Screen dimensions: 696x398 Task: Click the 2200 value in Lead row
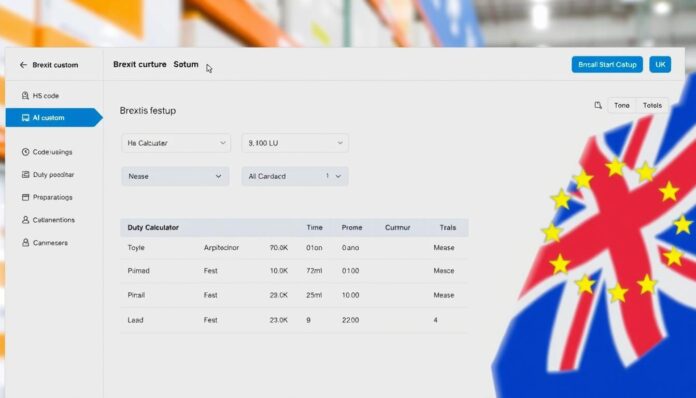coord(350,320)
